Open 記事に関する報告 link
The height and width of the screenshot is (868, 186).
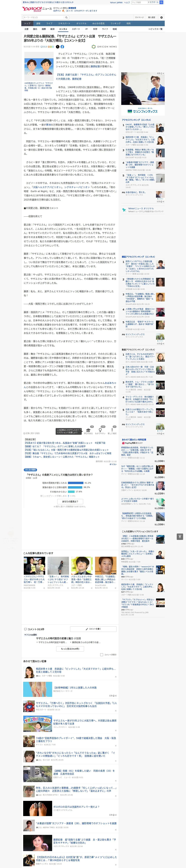pos(32,433)
